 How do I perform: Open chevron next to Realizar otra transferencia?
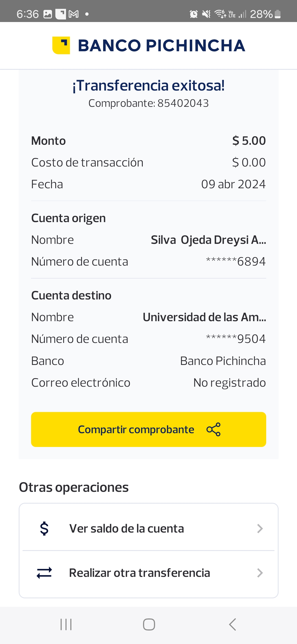[260, 573]
